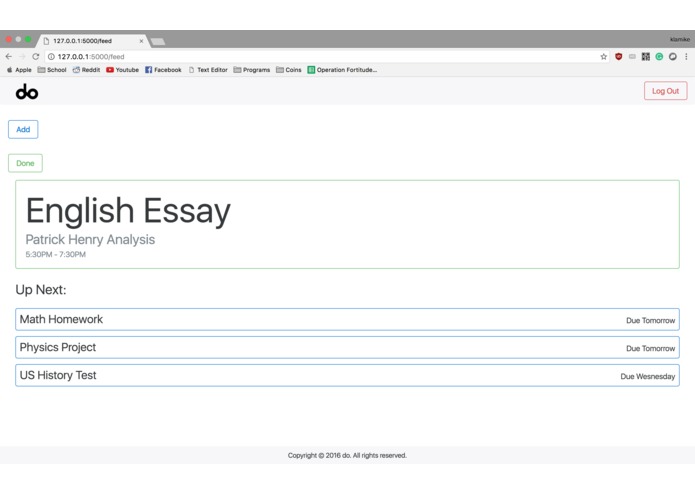The image size is (695, 494).
Task: Open the Text Editor bookmark
Action: click(x=208, y=70)
